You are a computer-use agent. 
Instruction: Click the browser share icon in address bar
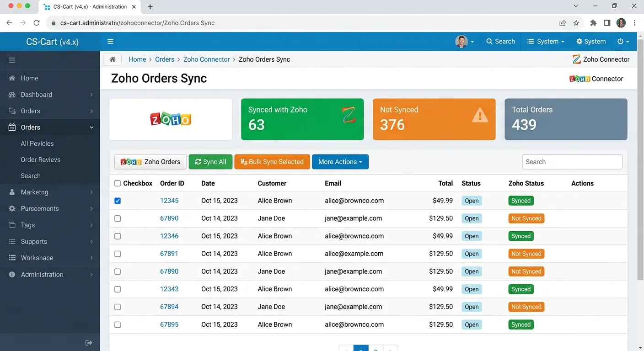point(563,23)
